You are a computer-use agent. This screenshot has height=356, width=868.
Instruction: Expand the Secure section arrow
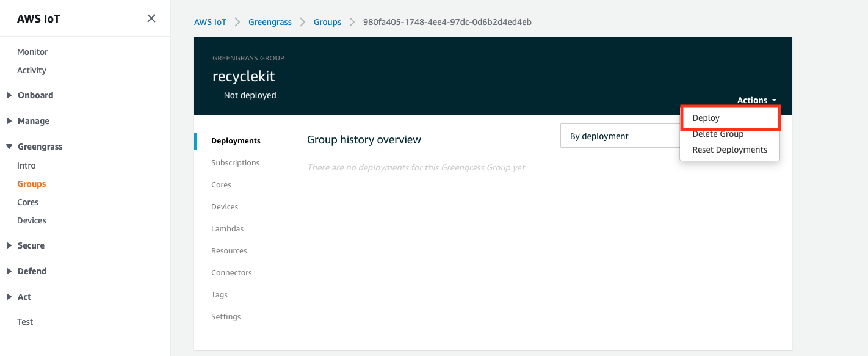[9, 245]
